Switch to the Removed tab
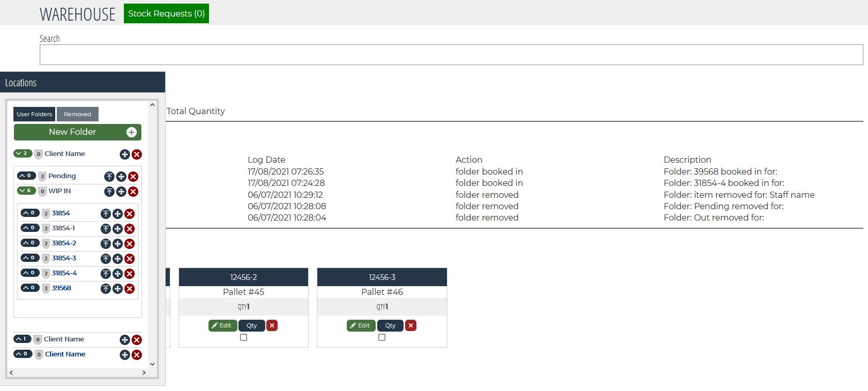Screen dimensions: 868x391 click(x=77, y=114)
